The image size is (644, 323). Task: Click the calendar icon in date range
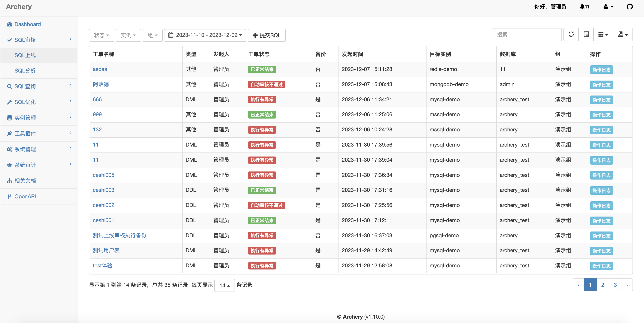171,35
